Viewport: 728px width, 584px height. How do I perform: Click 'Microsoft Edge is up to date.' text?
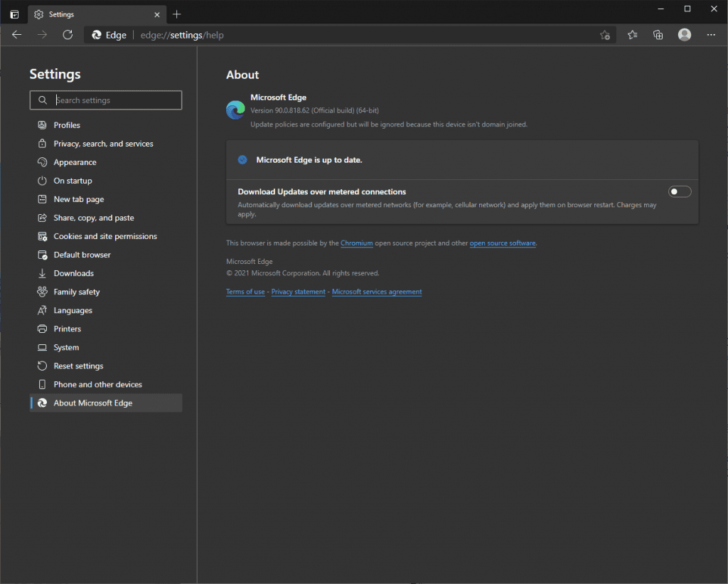pyautogui.click(x=309, y=160)
